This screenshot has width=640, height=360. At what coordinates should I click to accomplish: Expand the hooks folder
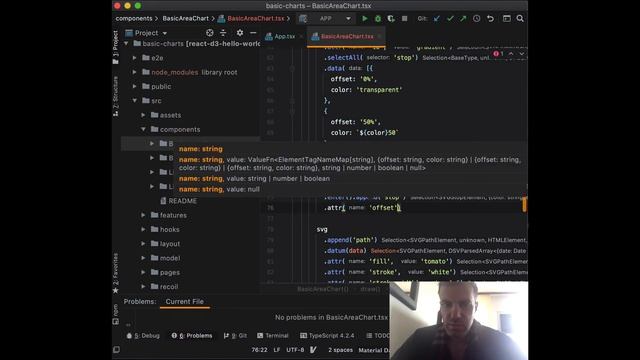click(143, 229)
